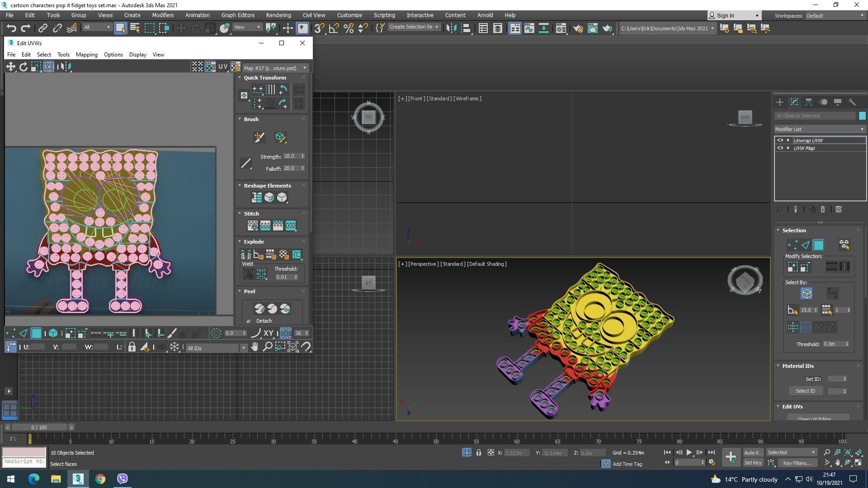Click the Set Key button

(753, 463)
